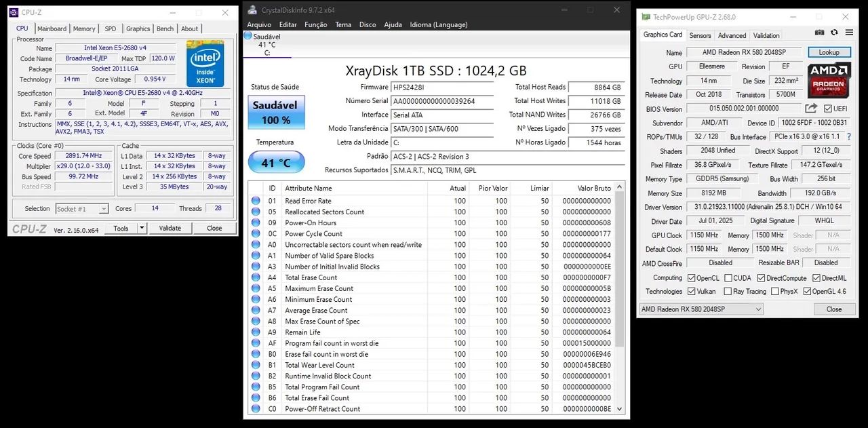This screenshot has width=868, height=428.
Task: Take a screenshot with GPU-Z camera icon
Action: pos(819,32)
